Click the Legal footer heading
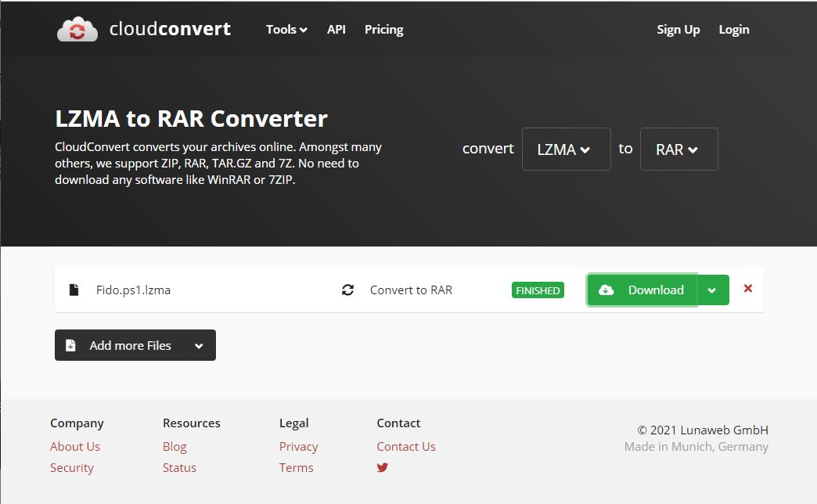This screenshot has width=817, height=504. click(294, 423)
